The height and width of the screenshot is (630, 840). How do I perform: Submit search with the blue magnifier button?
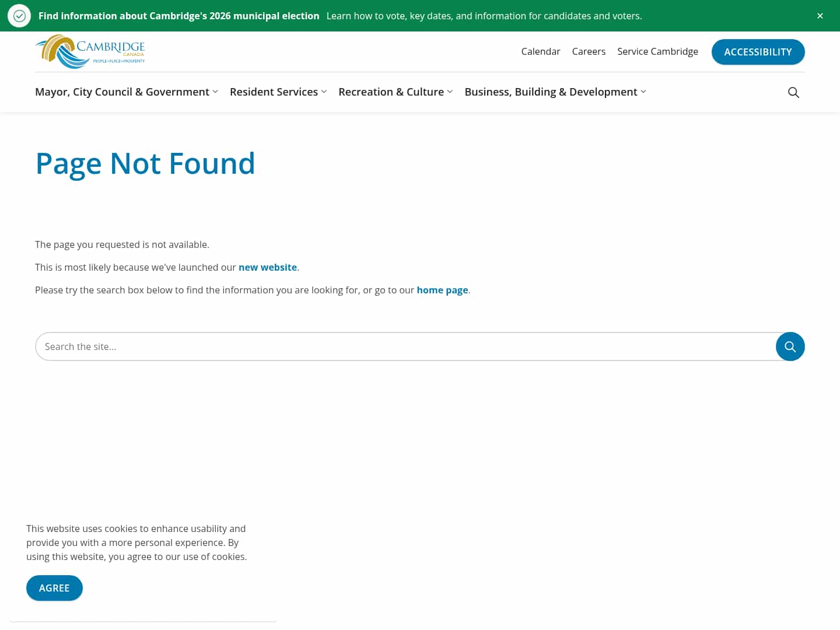(790, 346)
